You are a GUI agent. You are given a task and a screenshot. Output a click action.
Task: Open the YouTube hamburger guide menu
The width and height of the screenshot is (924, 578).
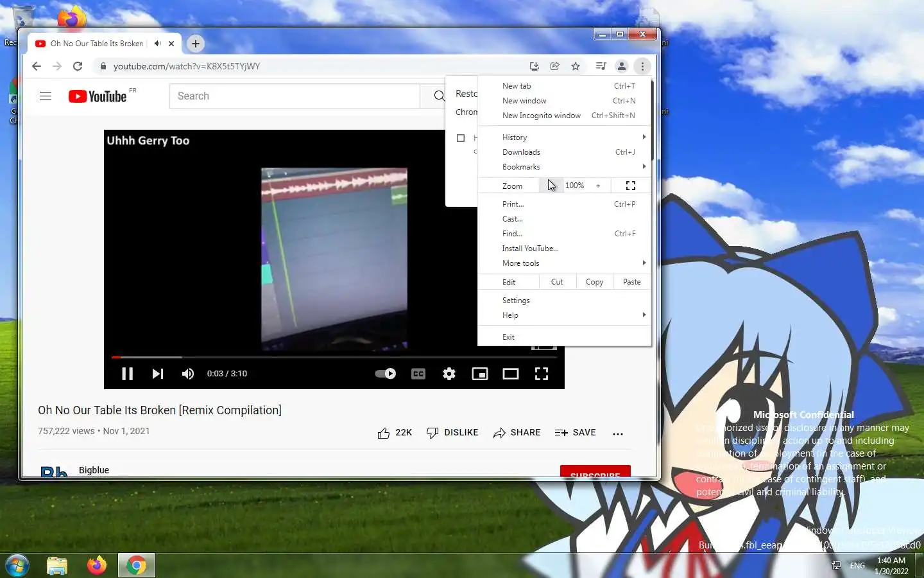point(46,96)
